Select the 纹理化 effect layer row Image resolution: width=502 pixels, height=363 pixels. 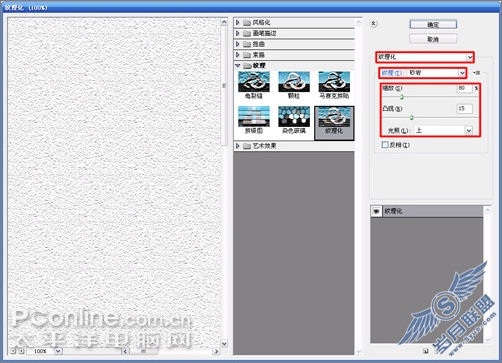click(x=427, y=211)
